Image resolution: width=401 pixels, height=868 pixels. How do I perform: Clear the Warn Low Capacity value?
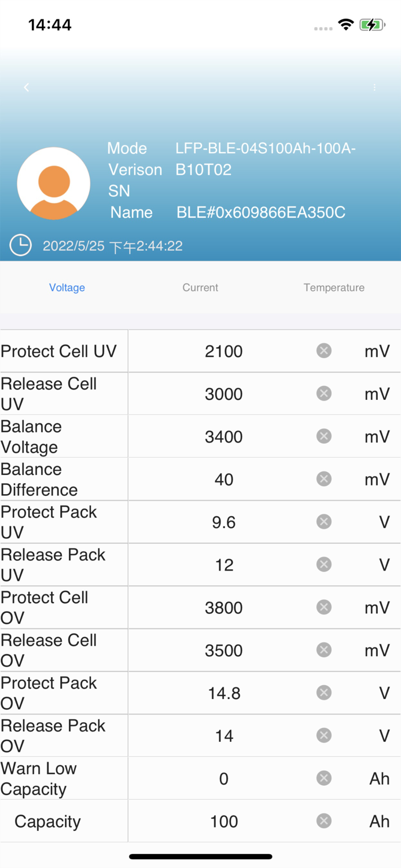[x=323, y=778]
